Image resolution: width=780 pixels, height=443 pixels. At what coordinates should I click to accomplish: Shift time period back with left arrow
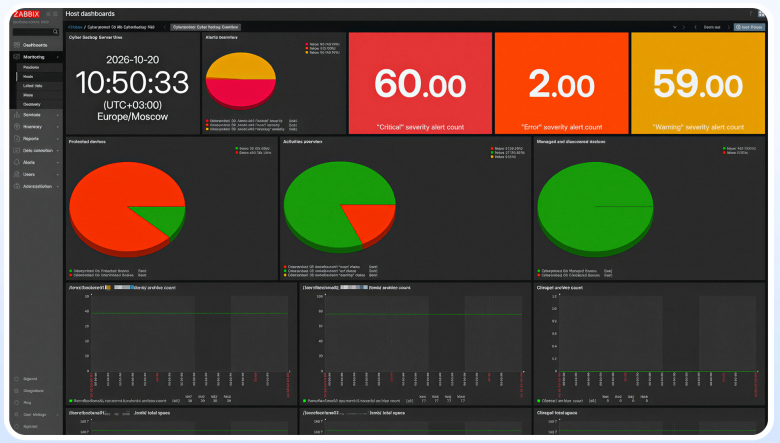tap(695, 27)
